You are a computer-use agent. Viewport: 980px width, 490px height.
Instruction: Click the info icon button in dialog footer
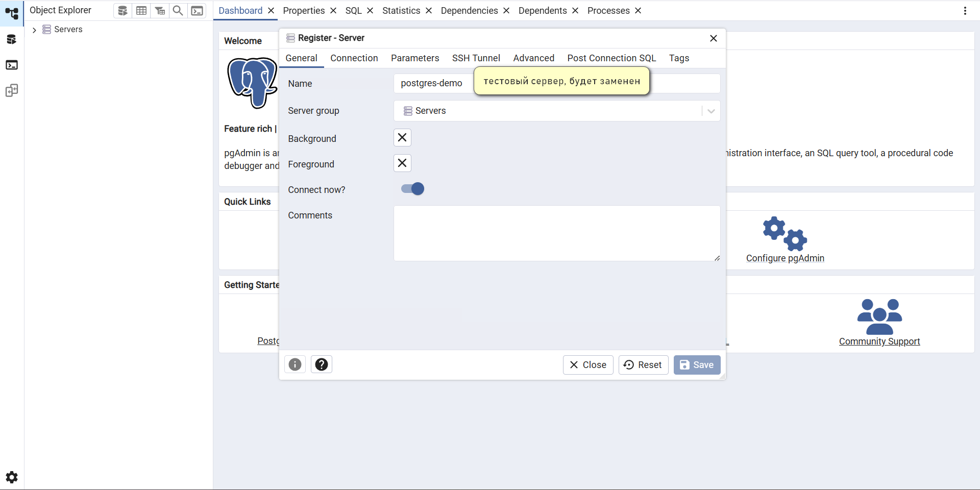coord(295,364)
